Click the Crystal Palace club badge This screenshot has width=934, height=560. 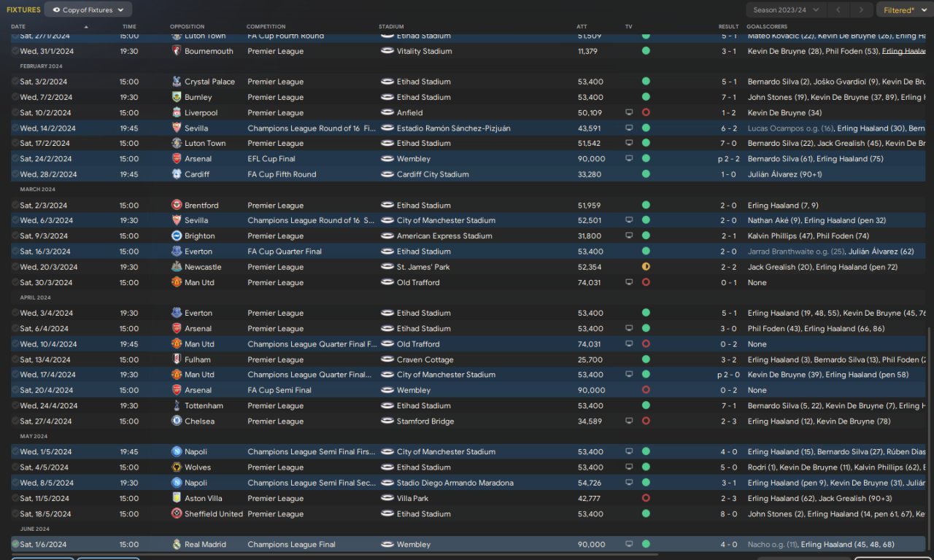(x=176, y=82)
